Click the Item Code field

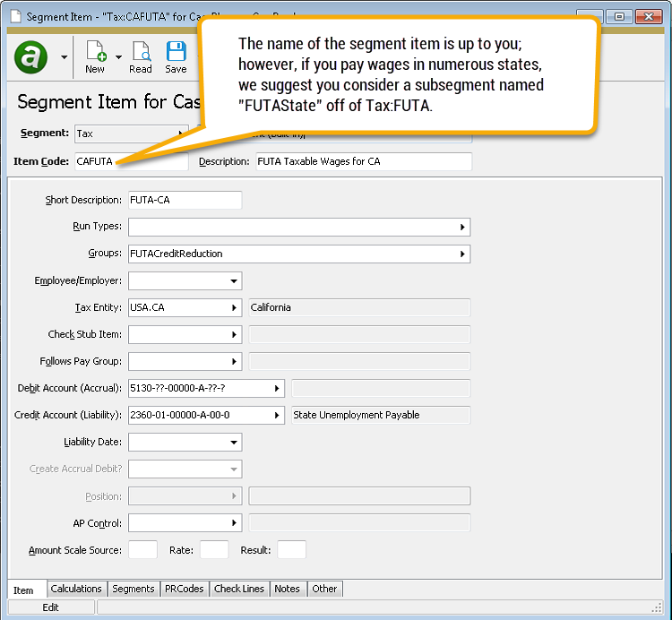point(131,162)
